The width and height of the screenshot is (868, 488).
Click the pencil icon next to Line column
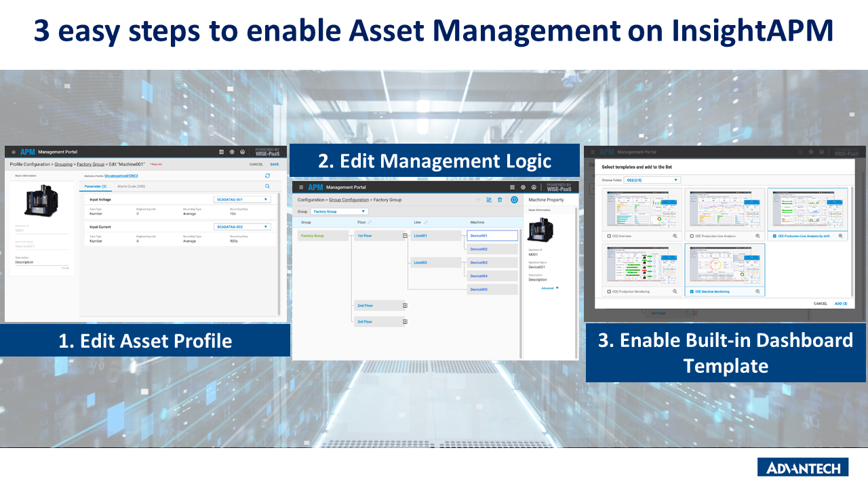[426, 222]
